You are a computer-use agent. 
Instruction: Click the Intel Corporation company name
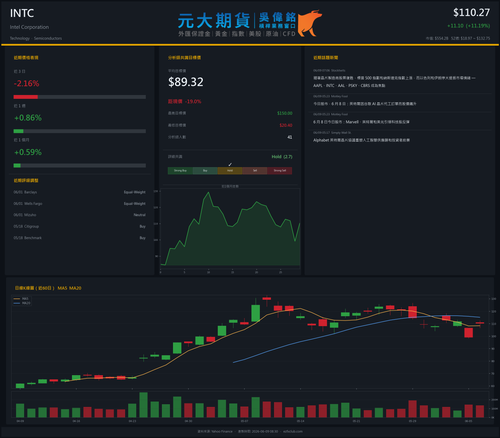point(29,27)
